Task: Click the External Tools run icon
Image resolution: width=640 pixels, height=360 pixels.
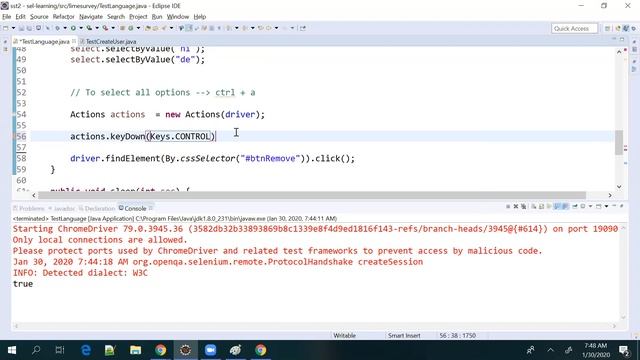Action: click(105, 28)
